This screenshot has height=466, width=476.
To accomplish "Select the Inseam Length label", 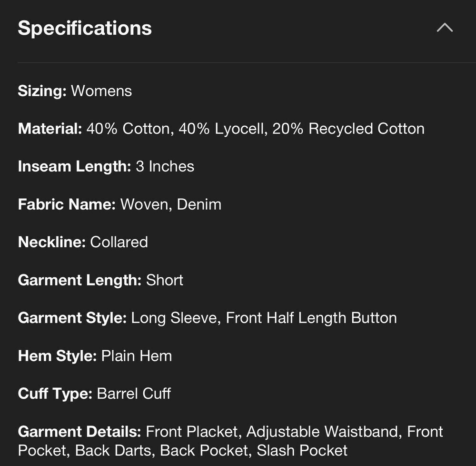I will coord(75,166).
